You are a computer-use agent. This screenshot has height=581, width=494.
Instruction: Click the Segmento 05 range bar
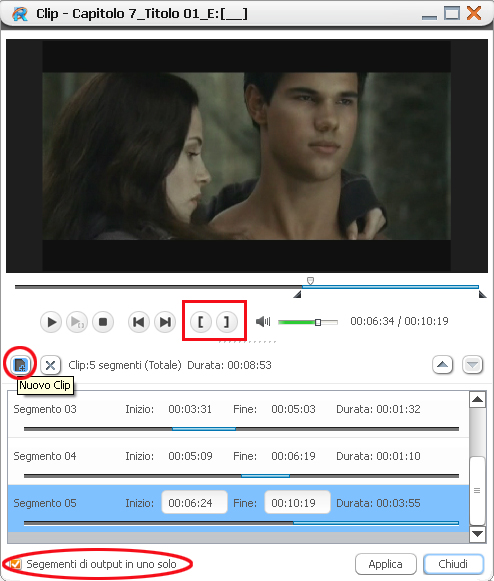click(241, 523)
